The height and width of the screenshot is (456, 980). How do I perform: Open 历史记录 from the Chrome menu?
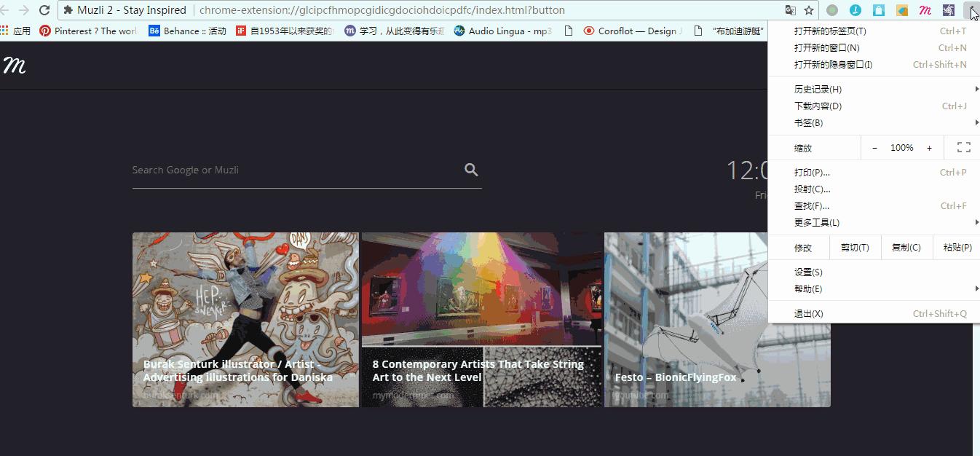tap(815, 88)
